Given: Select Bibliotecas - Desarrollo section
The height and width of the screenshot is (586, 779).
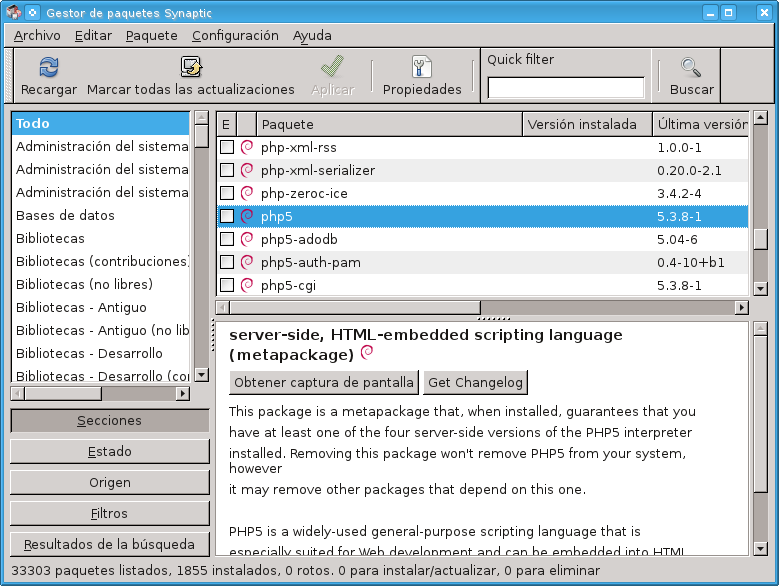Looking at the screenshot, I should (100, 353).
